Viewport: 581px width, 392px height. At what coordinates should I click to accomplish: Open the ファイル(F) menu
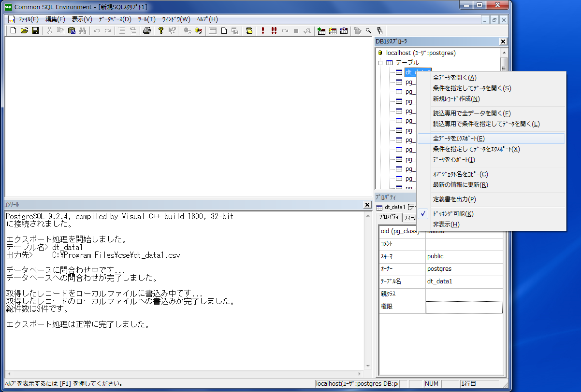29,19
